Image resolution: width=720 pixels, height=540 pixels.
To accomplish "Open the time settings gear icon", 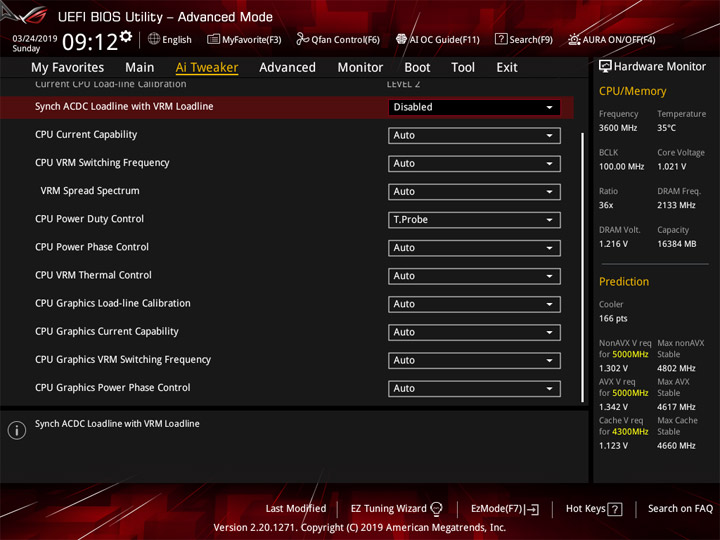I will tap(126, 36).
